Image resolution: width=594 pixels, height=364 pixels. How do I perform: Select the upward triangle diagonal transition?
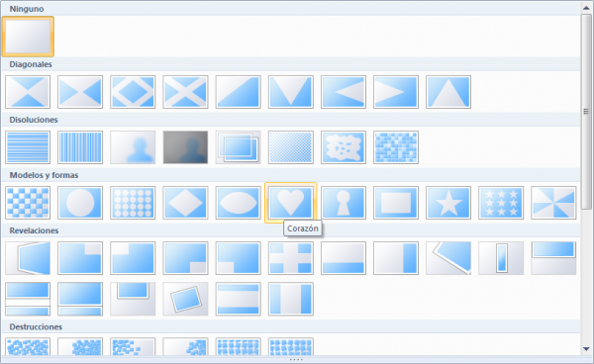pyautogui.click(x=448, y=92)
